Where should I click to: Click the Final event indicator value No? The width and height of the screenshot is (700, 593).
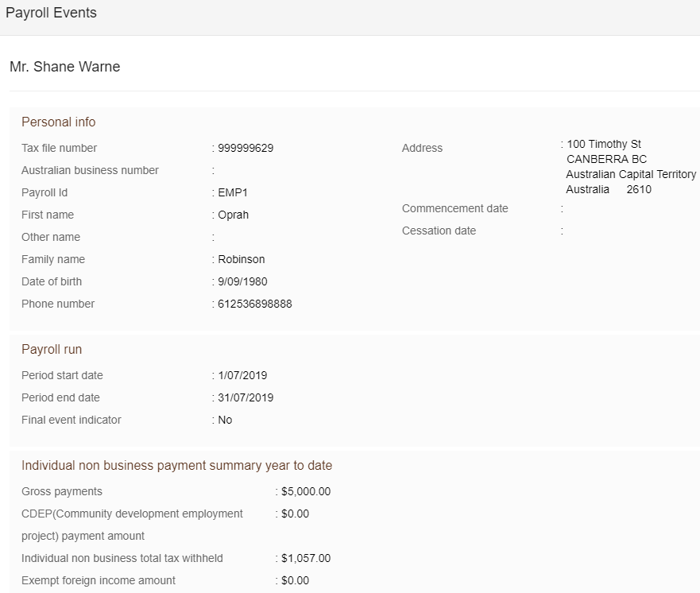pyautogui.click(x=225, y=421)
